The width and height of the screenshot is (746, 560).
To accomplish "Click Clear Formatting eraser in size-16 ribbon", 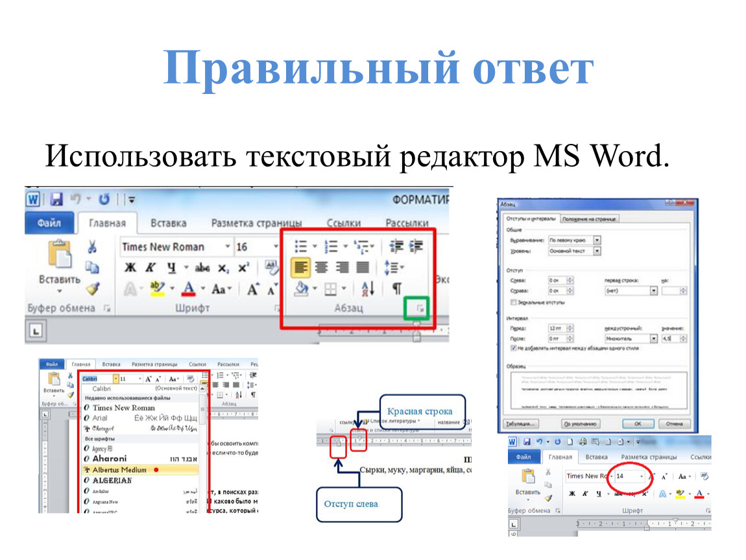I will tap(272, 268).
